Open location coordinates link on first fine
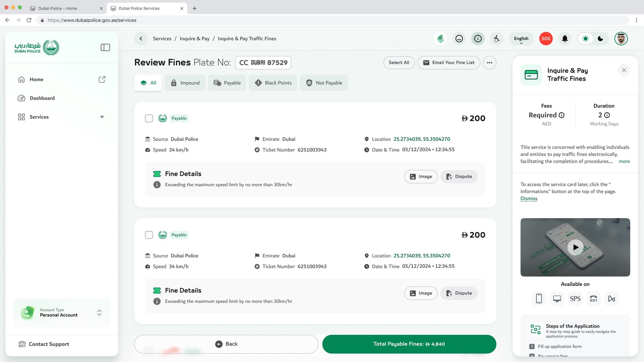 tap(422, 139)
